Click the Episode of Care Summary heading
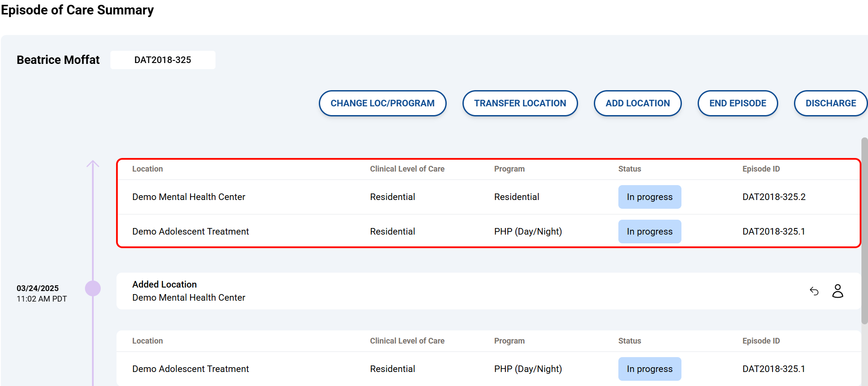 (x=78, y=10)
